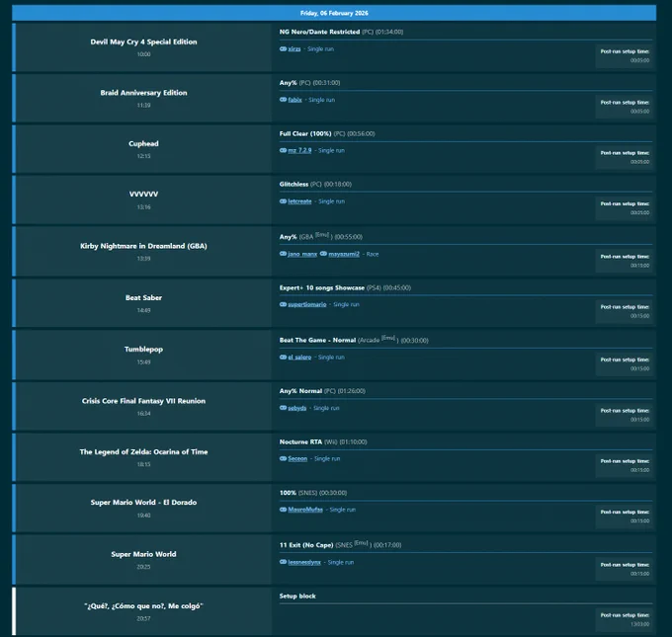Image resolution: width=672 pixels, height=637 pixels.
Task: Click the 18:15 start time under Ocarina of Time
Action: pyautogui.click(x=143, y=465)
